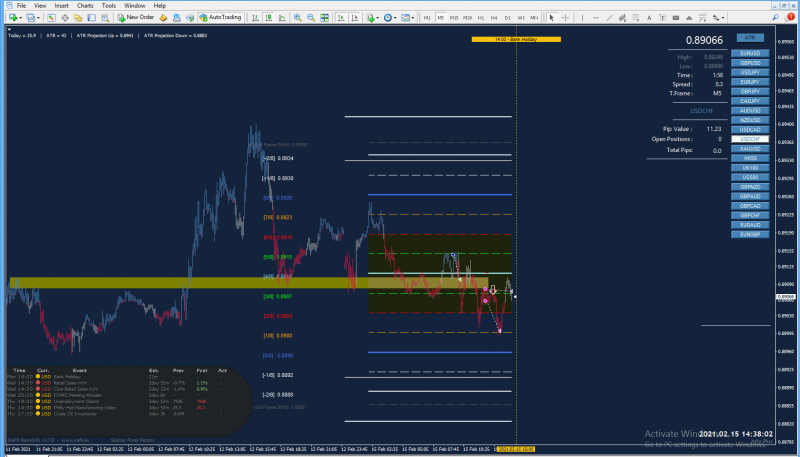Select the equidistant channel tool

[x=622, y=17]
